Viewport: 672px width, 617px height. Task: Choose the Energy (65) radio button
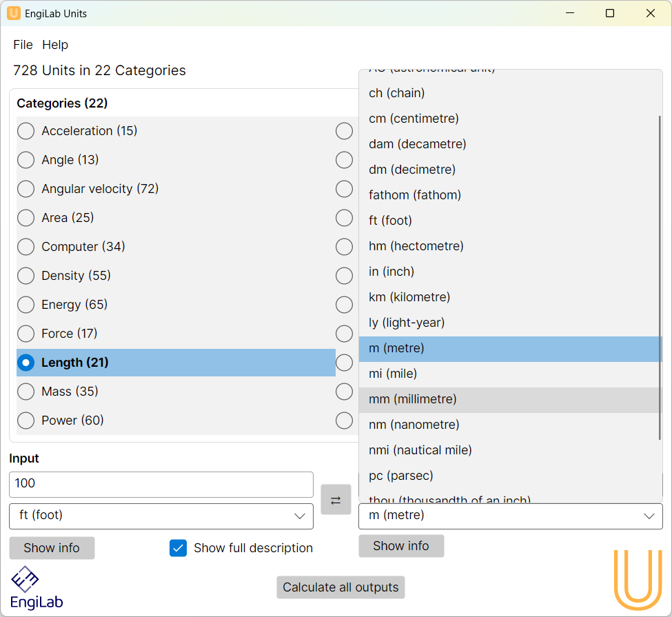pyautogui.click(x=26, y=305)
